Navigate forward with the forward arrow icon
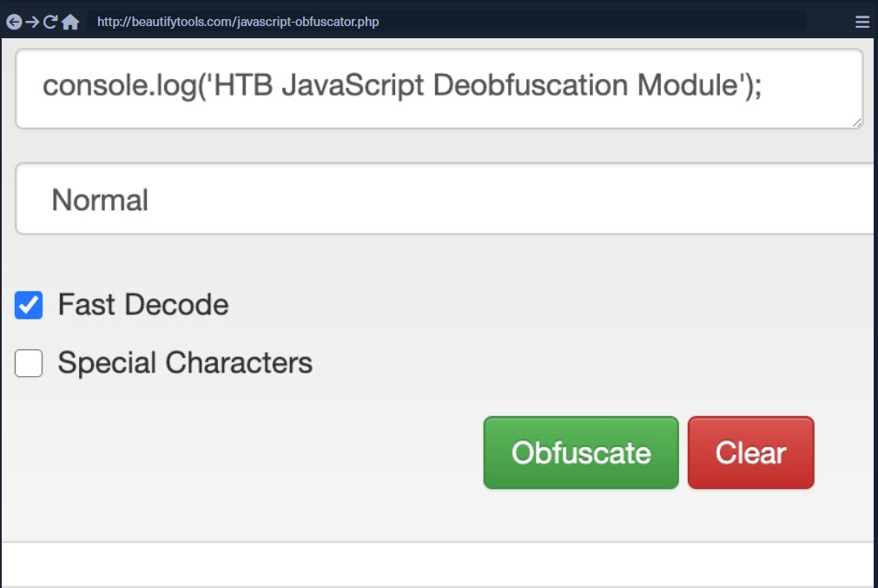The width and height of the screenshot is (878, 588). click(x=32, y=21)
